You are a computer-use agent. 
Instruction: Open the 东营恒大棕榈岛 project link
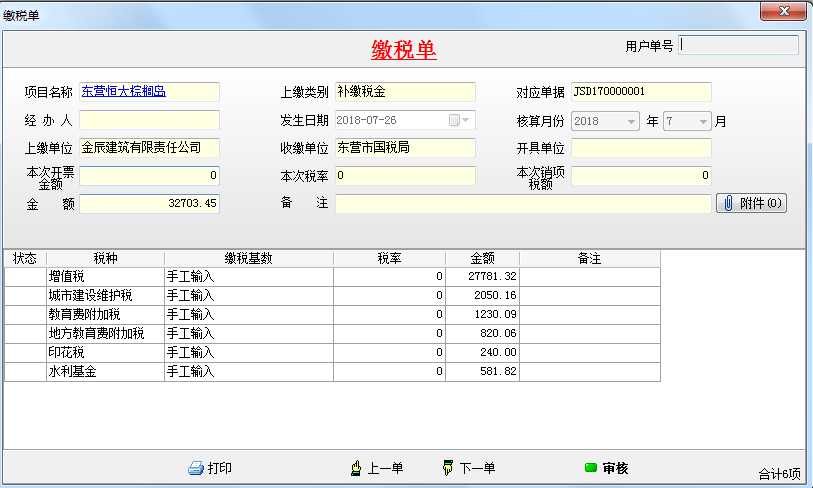coord(123,92)
